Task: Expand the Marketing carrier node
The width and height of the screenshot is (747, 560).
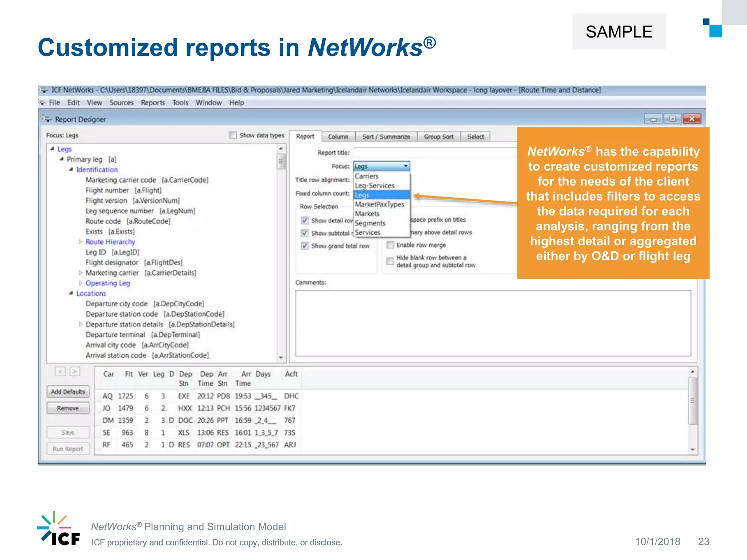Action: (x=81, y=273)
